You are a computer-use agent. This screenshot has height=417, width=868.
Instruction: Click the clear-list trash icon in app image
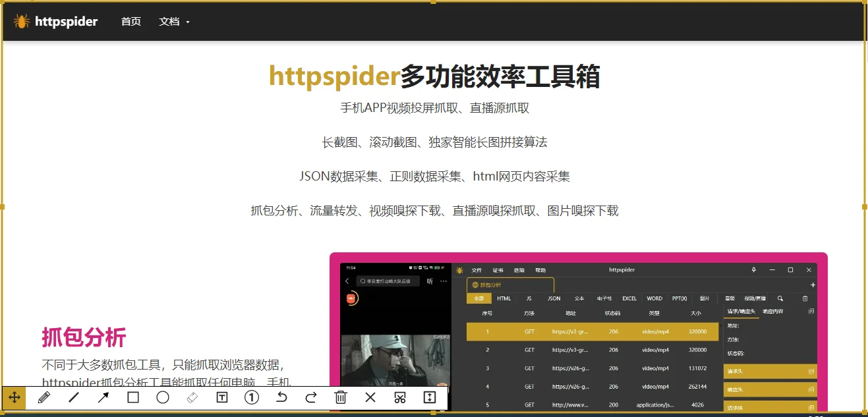[805, 298]
